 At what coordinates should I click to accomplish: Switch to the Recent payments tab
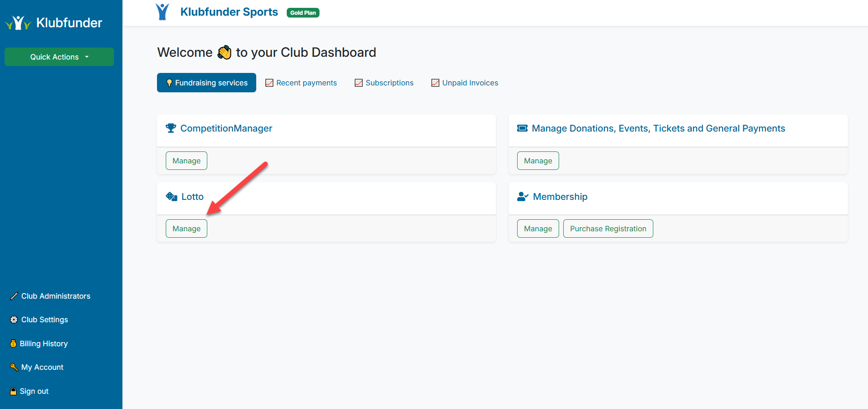(301, 83)
